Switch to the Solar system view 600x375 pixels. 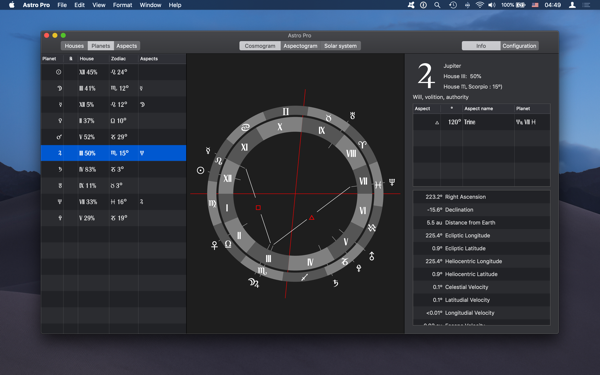(x=341, y=46)
